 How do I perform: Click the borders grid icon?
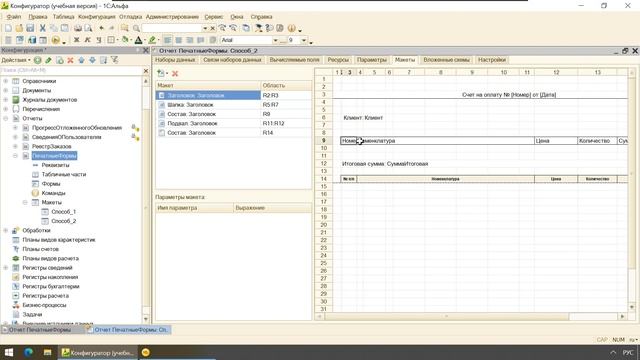click(x=111, y=40)
